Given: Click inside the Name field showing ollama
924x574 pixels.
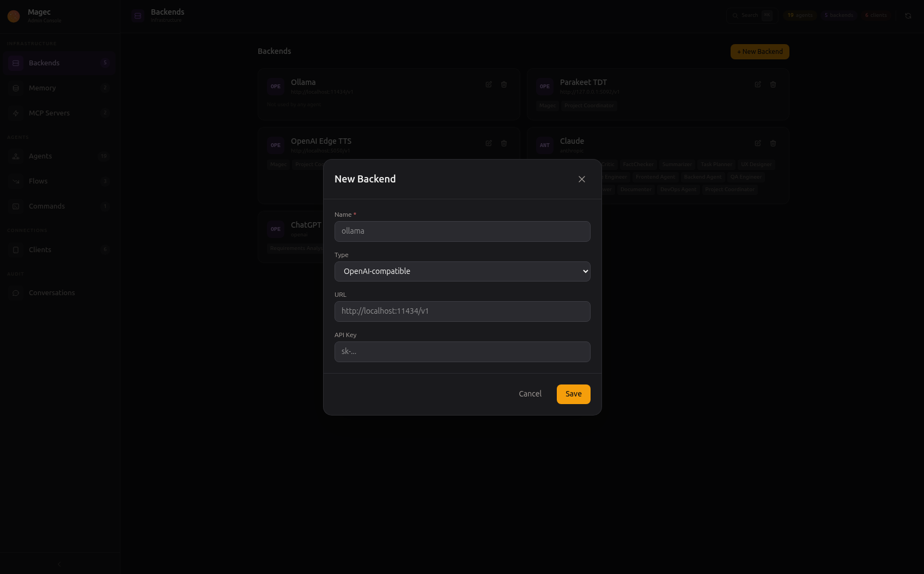Looking at the screenshot, I should click(x=462, y=231).
